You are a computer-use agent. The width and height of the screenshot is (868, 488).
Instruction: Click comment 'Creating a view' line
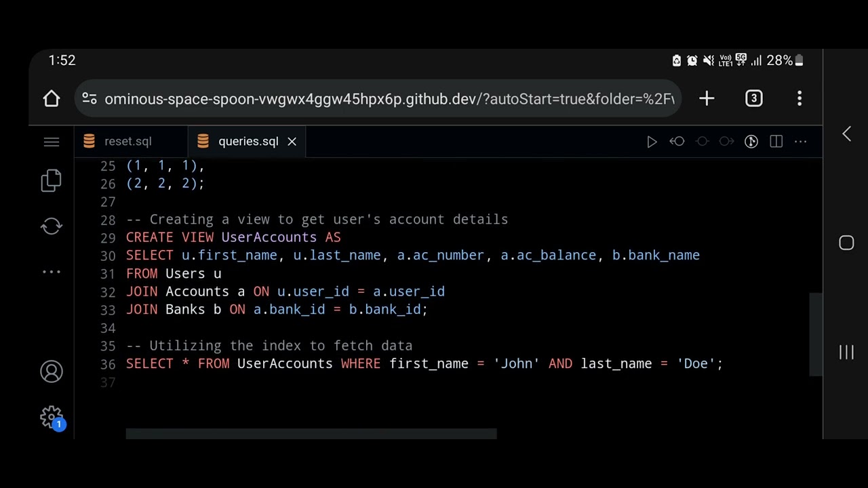317,220
